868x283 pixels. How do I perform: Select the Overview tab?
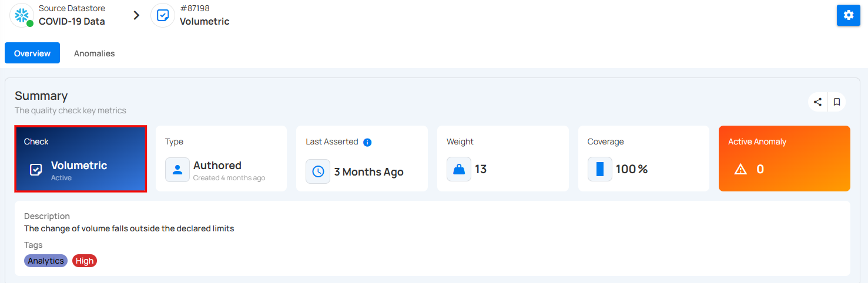click(32, 53)
